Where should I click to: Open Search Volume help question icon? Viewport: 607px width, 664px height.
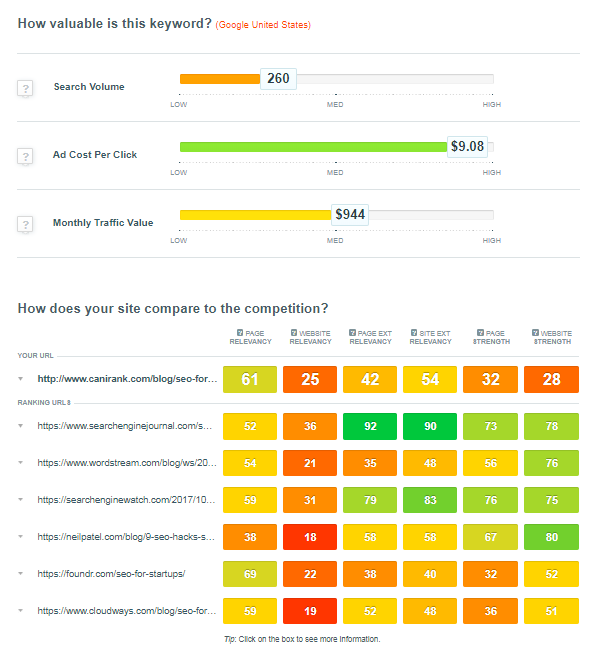click(x=25, y=89)
